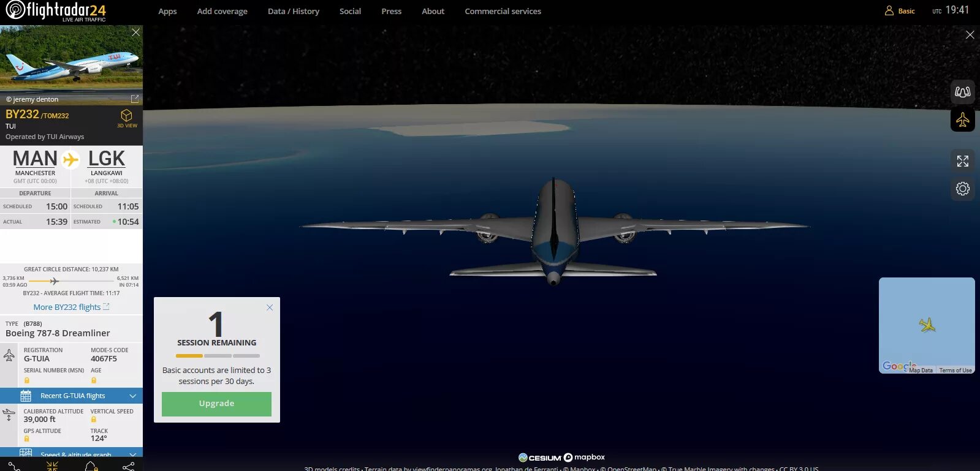Click the route icon in bottom bar

coord(14,466)
